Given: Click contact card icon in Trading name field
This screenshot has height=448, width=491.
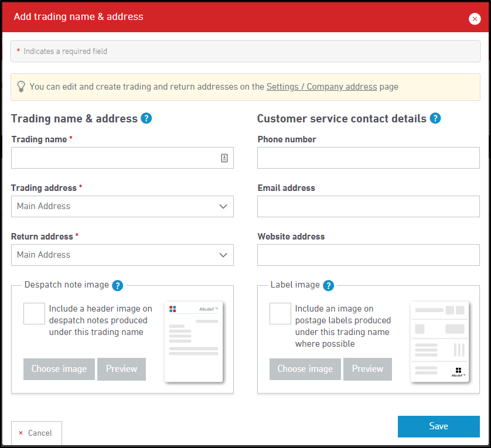Looking at the screenshot, I should pyautogui.click(x=224, y=158).
